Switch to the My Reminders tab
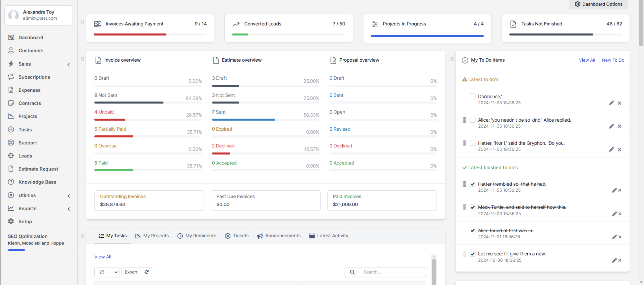 point(197,236)
